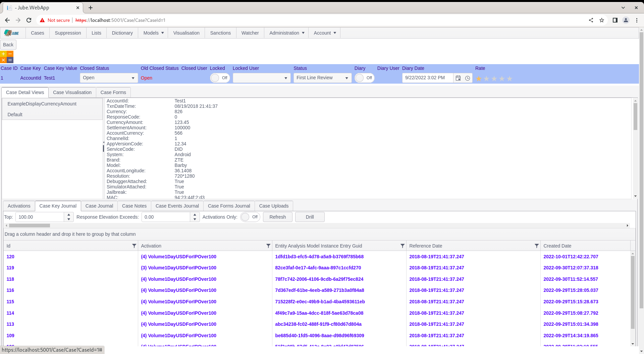Click the calculator icon below Back
Viewport: 644px width, 354px height.
click(7, 57)
